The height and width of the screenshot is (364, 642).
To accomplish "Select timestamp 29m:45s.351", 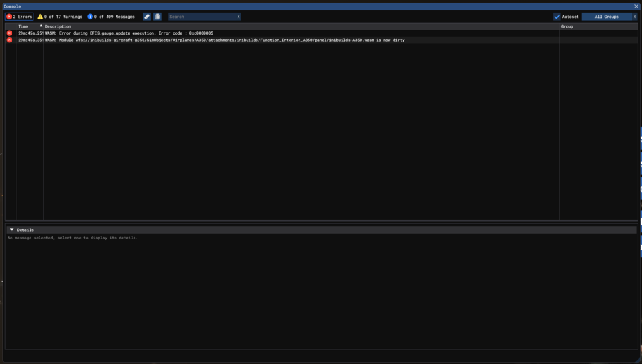I will click(30, 40).
